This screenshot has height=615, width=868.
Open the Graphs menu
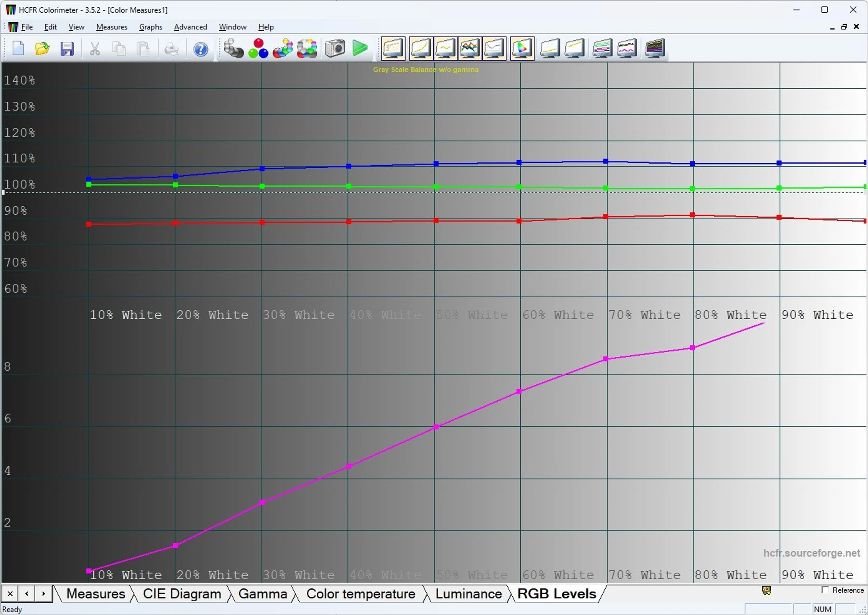pos(151,27)
